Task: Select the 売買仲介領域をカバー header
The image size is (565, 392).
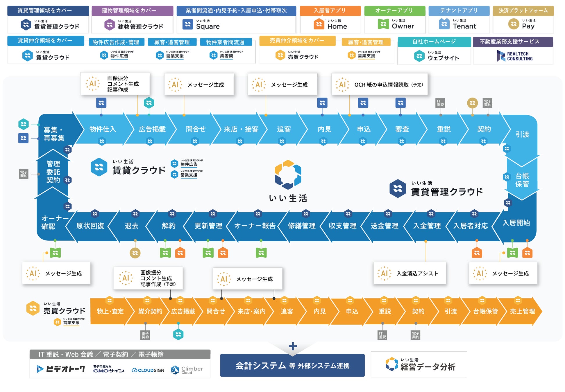Action: coord(298,41)
